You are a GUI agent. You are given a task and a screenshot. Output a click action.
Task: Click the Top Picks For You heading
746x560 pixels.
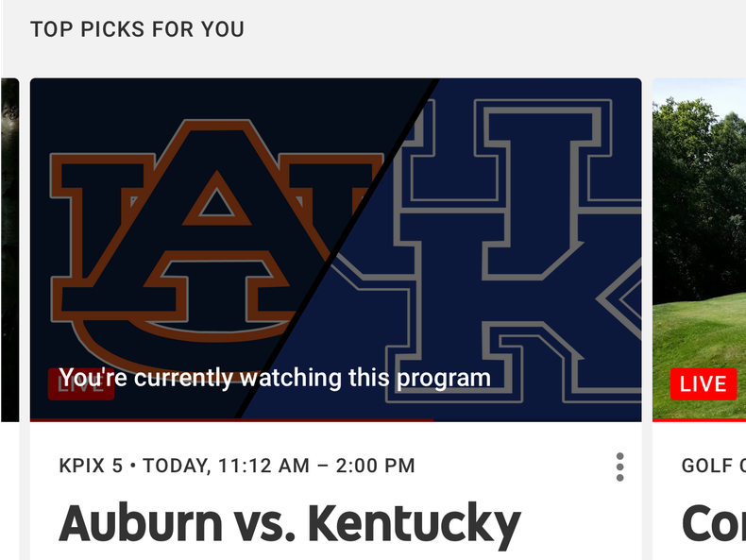pyautogui.click(x=137, y=29)
